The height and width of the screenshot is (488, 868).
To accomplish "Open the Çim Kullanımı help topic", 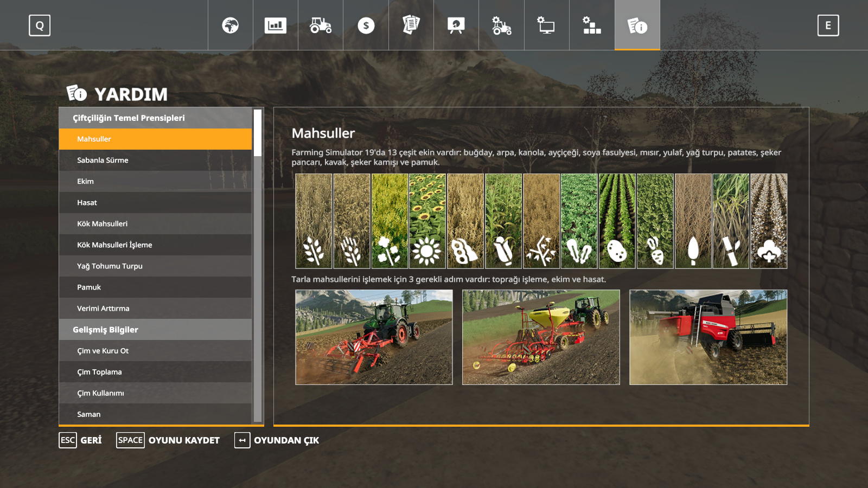I will (x=155, y=393).
